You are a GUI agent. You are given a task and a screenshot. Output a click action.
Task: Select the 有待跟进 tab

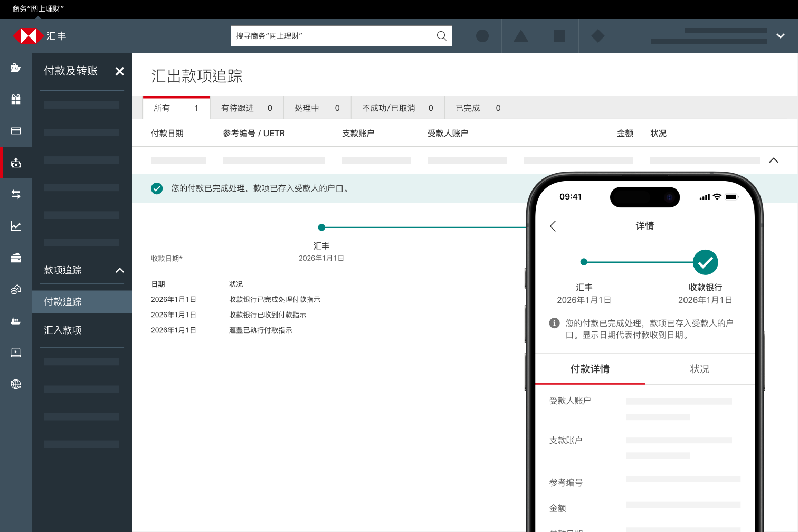point(246,108)
